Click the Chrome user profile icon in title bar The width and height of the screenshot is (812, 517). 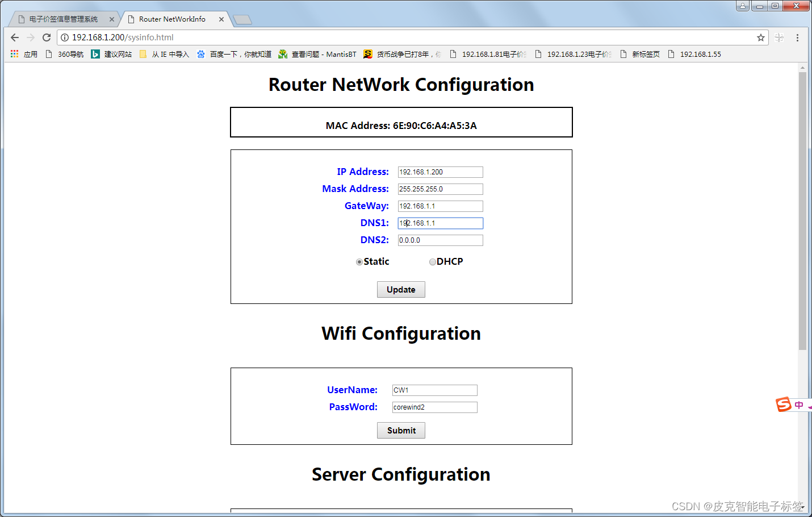[x=743, y=6]
